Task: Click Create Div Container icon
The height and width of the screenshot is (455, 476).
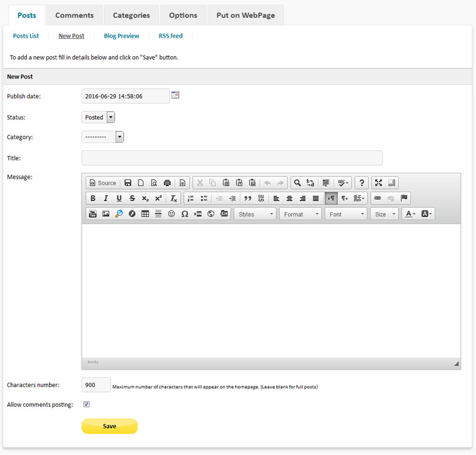Action: tap(261, 198)
